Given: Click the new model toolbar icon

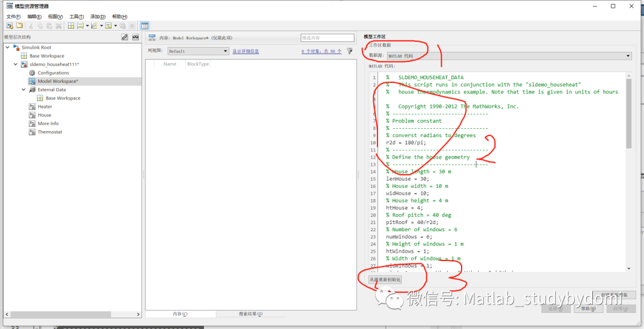Looking at the screenshot, I should 9,26.
